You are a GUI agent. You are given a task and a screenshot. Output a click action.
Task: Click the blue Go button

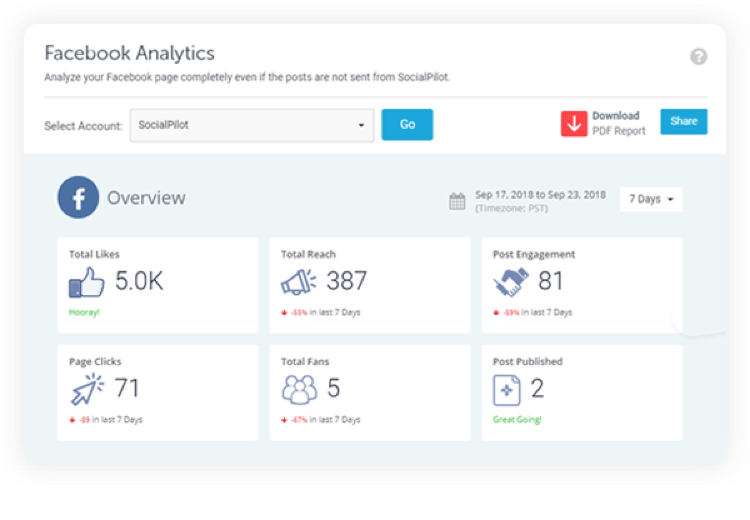point(407,124)
